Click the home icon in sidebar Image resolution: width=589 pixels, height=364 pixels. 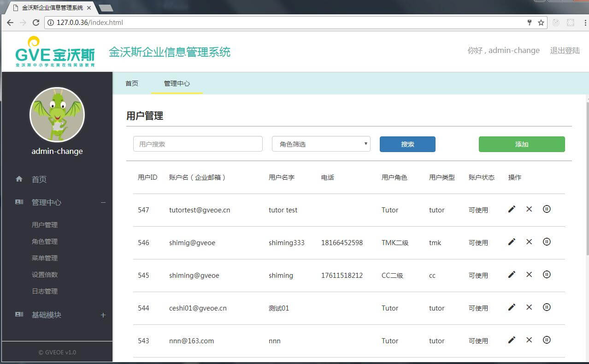[19, 179]
